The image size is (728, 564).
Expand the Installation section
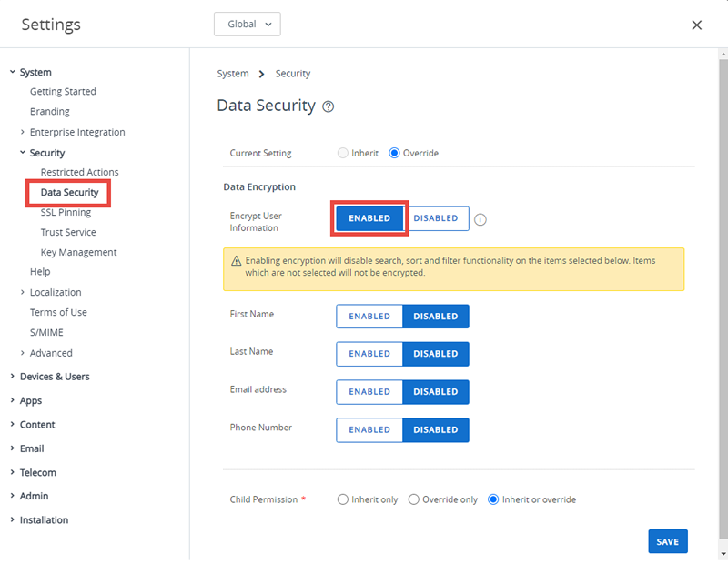coord(13,520)
